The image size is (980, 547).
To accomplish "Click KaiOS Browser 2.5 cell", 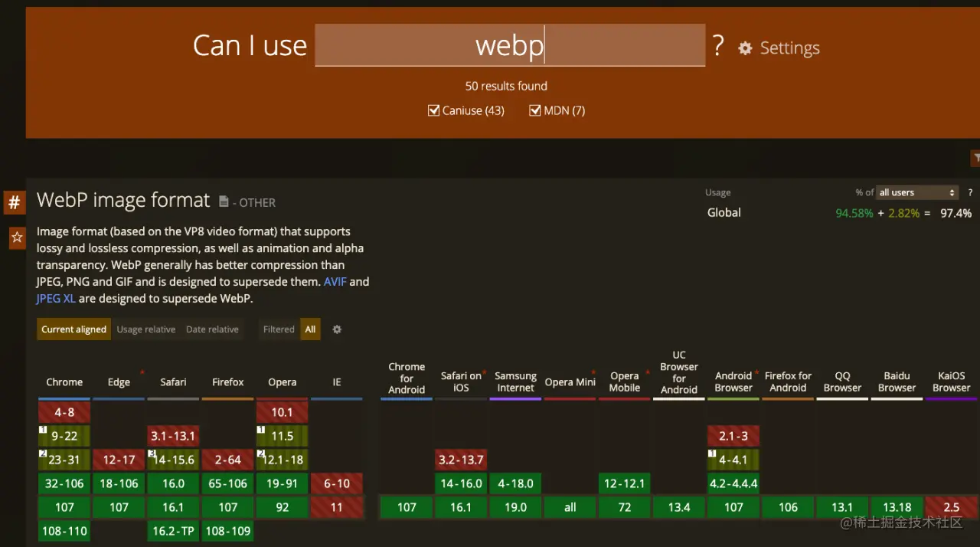I will [952, 507].
